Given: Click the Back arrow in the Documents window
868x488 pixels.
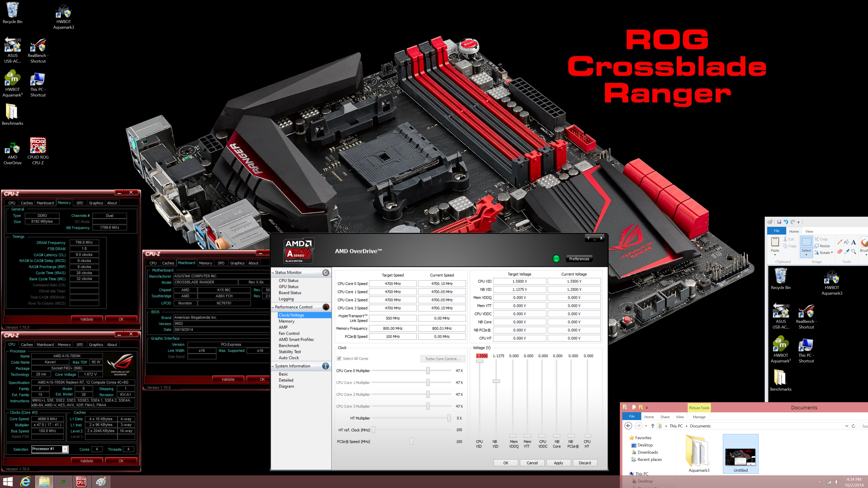Looking at the screenshot, I should point(628,426).
